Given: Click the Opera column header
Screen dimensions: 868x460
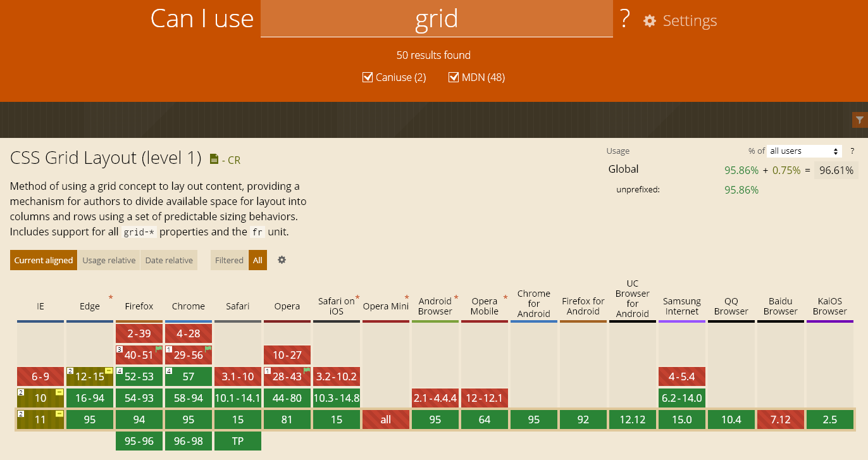Looking at the screenshot, I should pyautogui.click(x=287, y=306).
